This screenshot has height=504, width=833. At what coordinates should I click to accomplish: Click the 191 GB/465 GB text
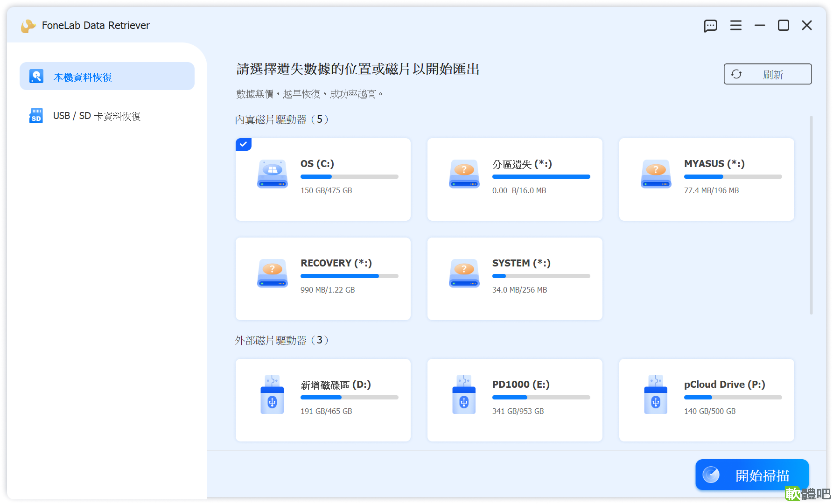(326, 411)
